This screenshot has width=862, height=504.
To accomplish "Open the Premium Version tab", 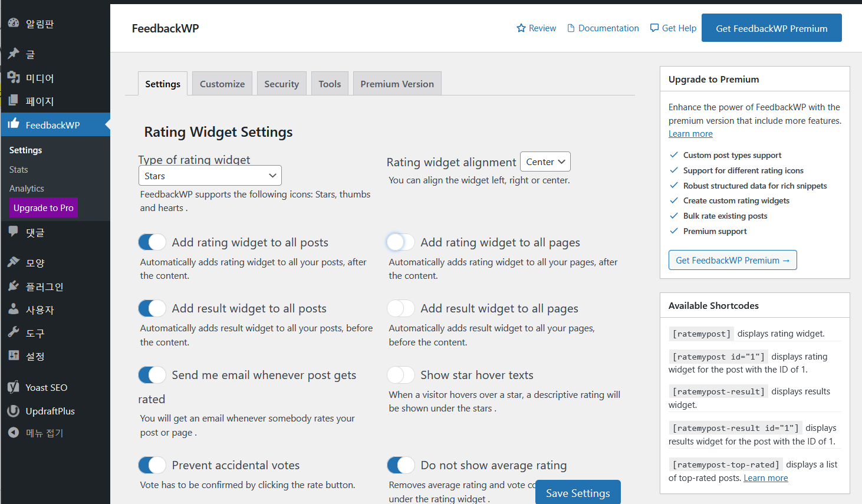I will point(397,84).
